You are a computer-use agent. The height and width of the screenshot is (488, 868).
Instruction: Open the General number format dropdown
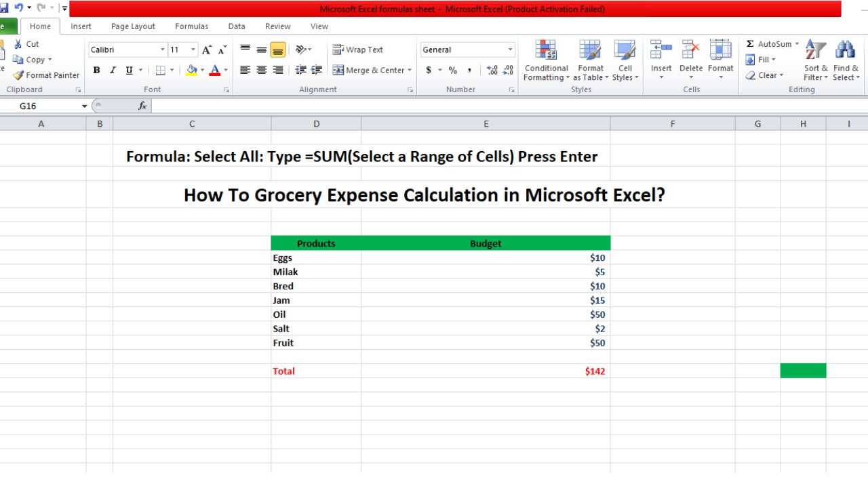click(x=510, y=49)
